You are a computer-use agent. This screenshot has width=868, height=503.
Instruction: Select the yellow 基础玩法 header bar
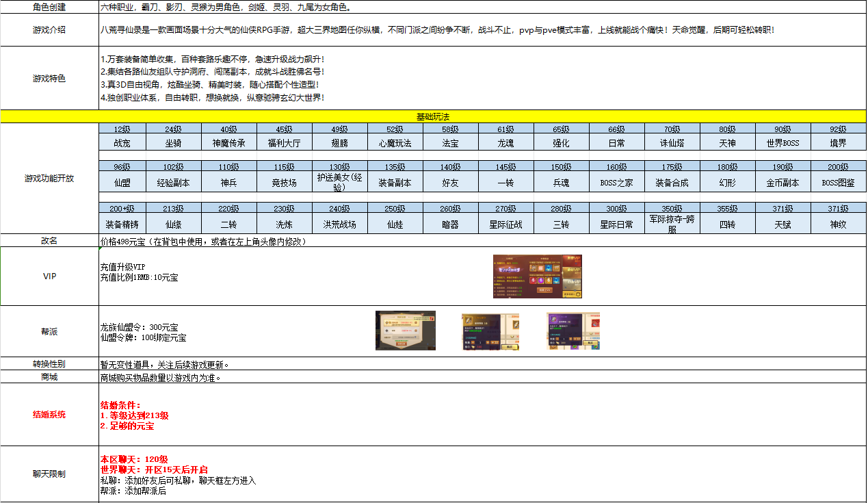click(432, 117)
